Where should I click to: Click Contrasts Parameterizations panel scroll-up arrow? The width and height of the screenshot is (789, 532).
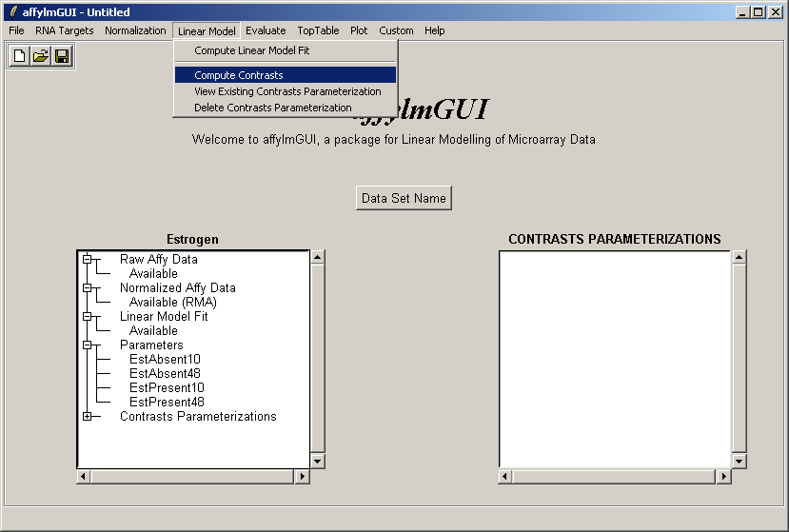pos(739,257)
